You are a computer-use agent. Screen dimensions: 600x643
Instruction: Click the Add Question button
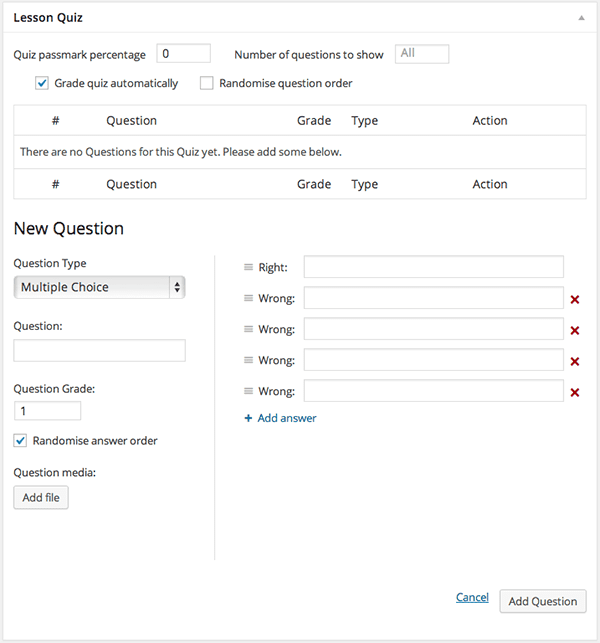point(543,601)
